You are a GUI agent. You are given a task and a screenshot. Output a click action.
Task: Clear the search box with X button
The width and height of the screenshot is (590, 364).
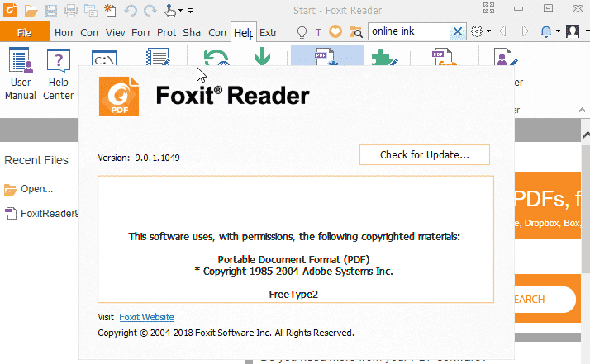[x=457, y=31]
